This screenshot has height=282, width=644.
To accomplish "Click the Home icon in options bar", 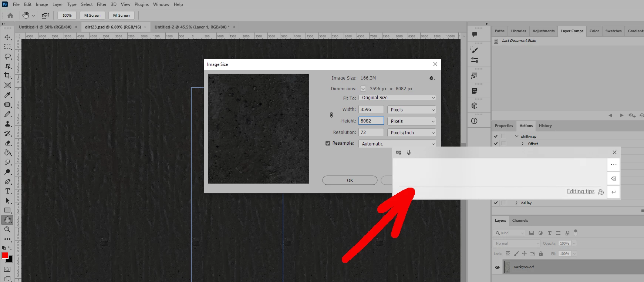I will [10, 16].
